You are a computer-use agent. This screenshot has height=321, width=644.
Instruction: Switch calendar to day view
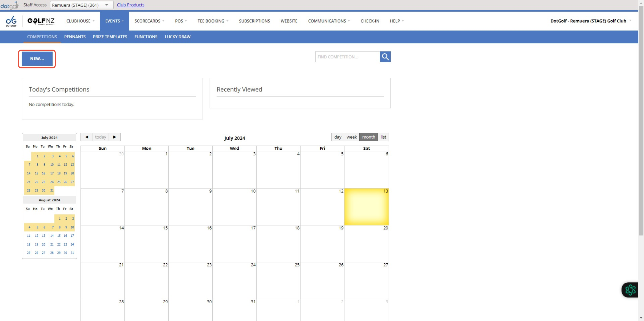[x=338, y=137]
